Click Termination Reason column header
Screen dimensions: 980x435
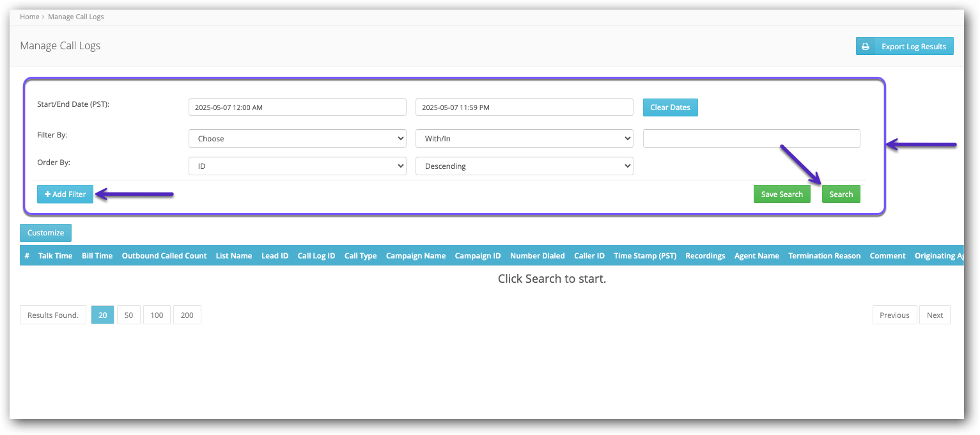(825, 256)
